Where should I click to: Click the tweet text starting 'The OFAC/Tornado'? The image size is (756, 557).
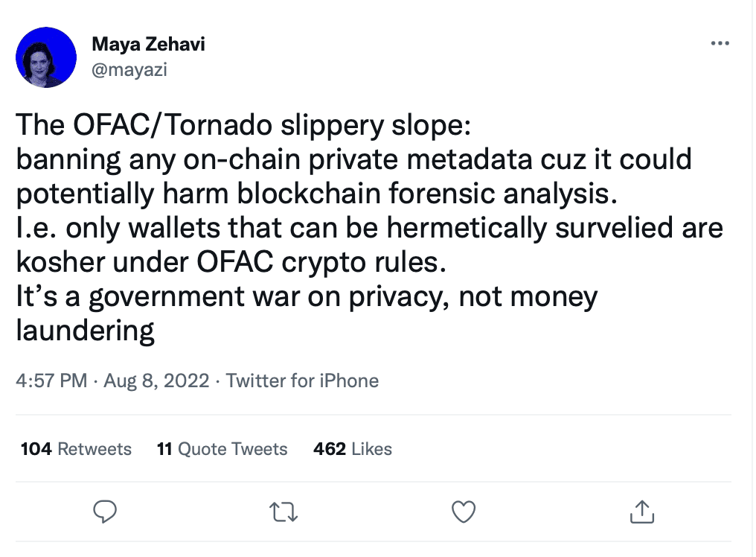pyautogui.click(x=369, y=228)
